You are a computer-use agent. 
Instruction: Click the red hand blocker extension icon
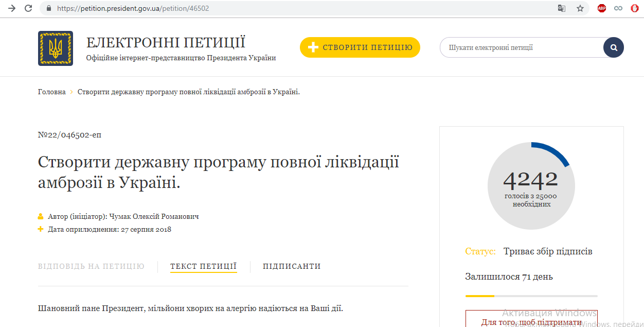(x=635, y=8)
